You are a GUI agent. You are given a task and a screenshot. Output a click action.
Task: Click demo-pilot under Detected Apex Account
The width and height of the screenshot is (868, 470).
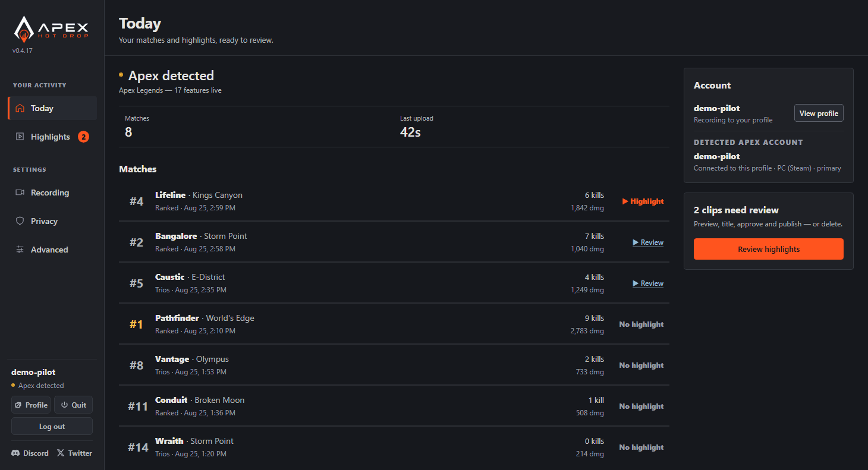click(717, 156)
